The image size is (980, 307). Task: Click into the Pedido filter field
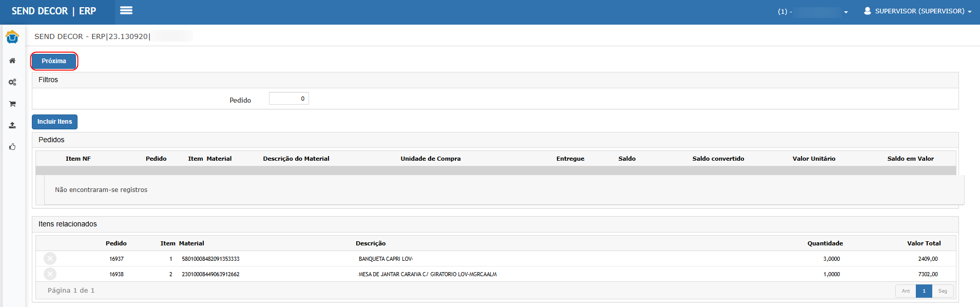(289, 99)
